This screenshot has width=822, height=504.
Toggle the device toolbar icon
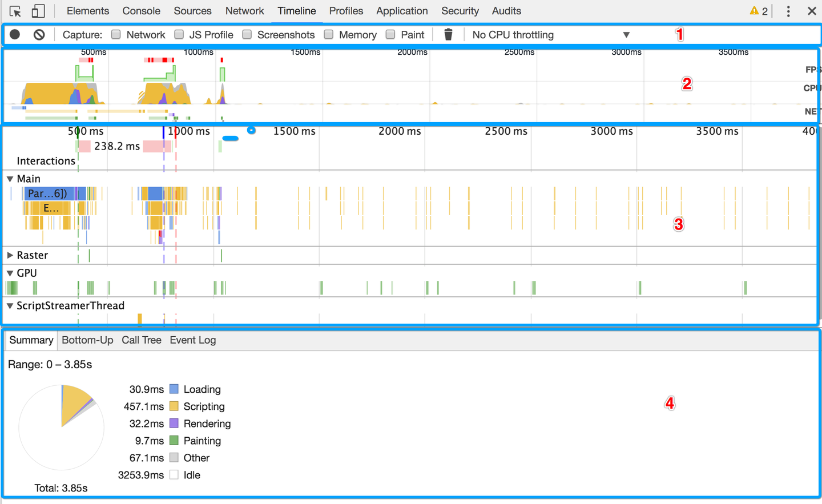38,10
